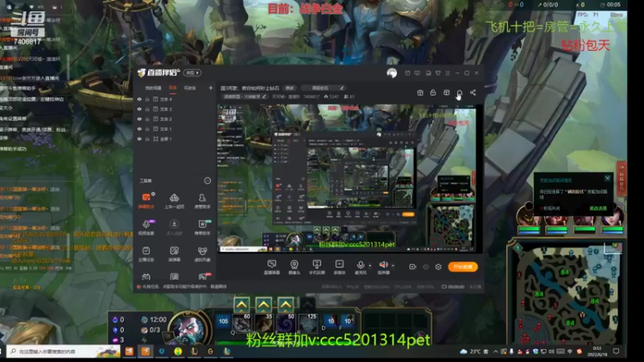
Task: Select the 全屏 1 source row
Action: pyautogui.click(x=175, y=138)
